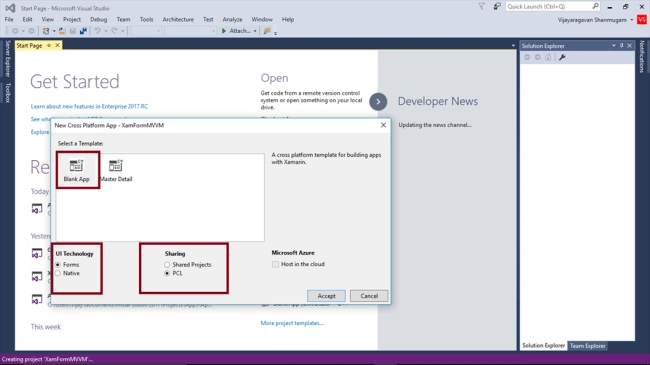
Task: Select the Master Detail template icon
Action: click(x=116, y=165)
